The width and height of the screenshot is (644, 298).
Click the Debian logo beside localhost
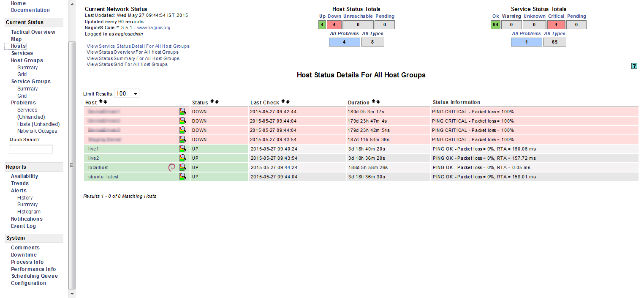172,167
